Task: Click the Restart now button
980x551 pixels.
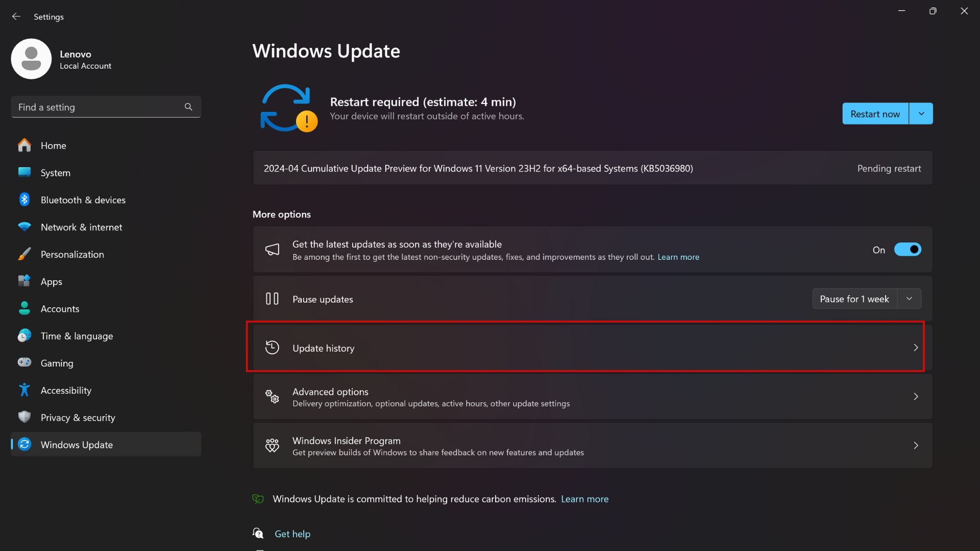Action: (x=875, y=114)
